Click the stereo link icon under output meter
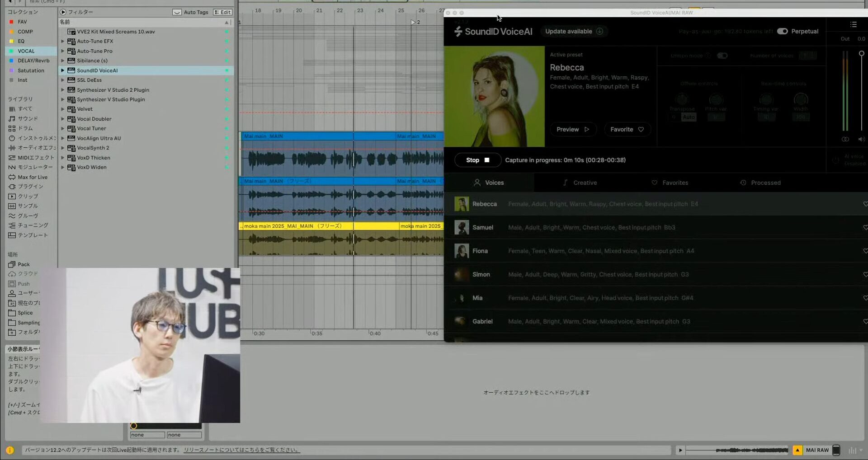Viewport: 868px width, 460px height. 845,139
